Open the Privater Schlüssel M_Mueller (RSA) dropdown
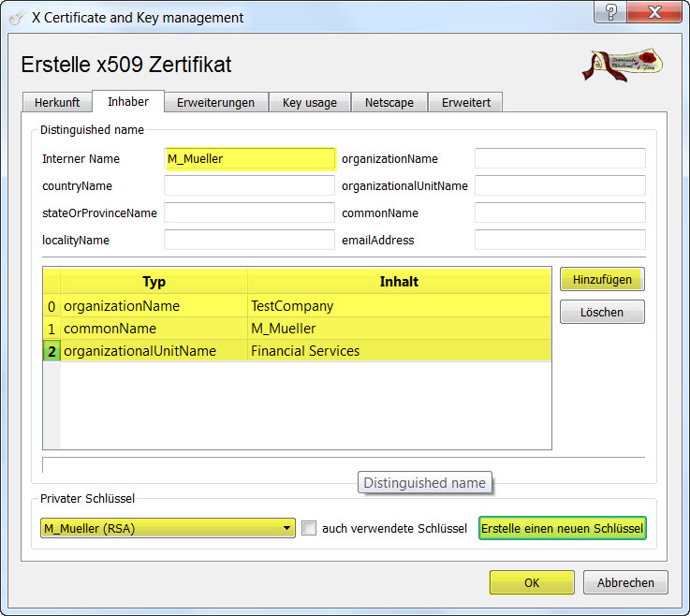 (x=168, y=529)
